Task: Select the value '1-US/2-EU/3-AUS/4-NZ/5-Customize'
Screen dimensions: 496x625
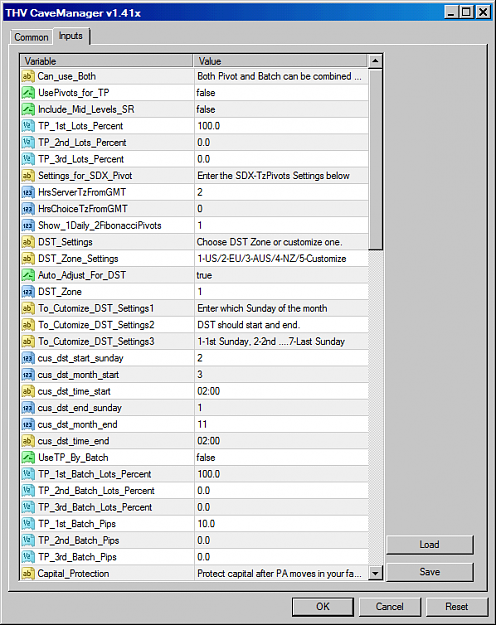Action: pyautogui.click(x=272, y=259)
